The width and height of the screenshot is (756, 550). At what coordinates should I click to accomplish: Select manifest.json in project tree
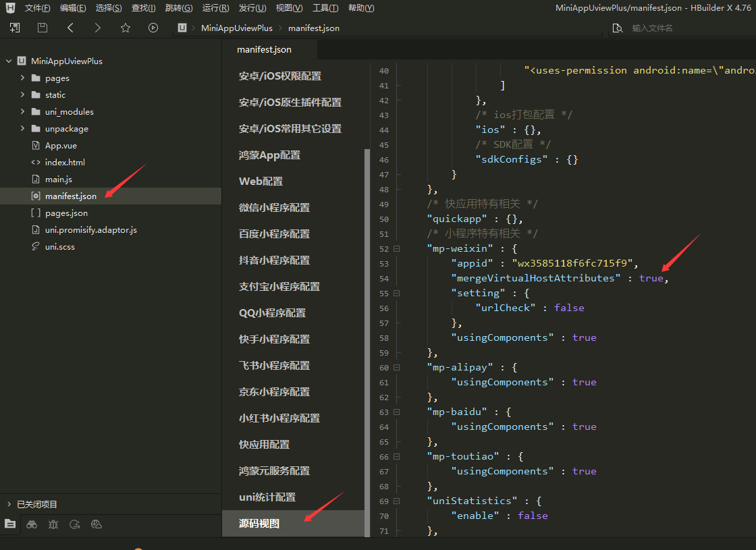point(111,196)
